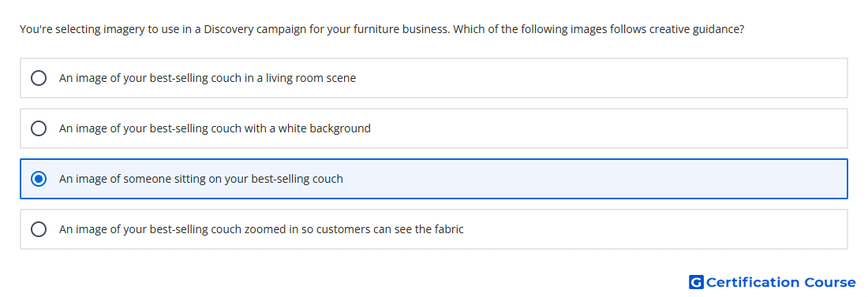Click the couch zoomed in fabric label

261,229
